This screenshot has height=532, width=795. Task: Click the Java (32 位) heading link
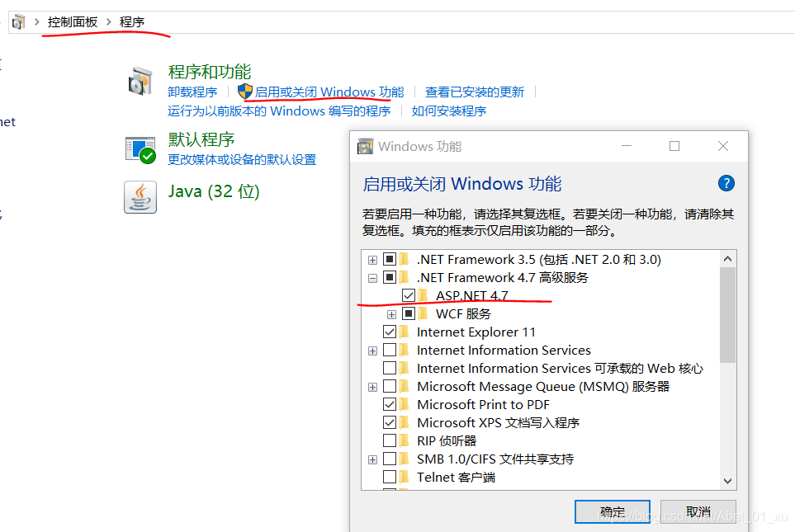point(214,191)
